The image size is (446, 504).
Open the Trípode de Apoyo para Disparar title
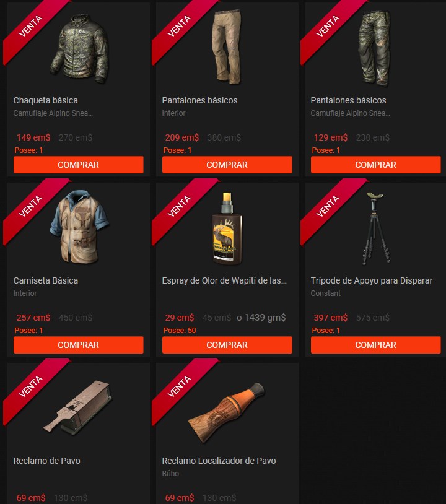coord(372,280)
